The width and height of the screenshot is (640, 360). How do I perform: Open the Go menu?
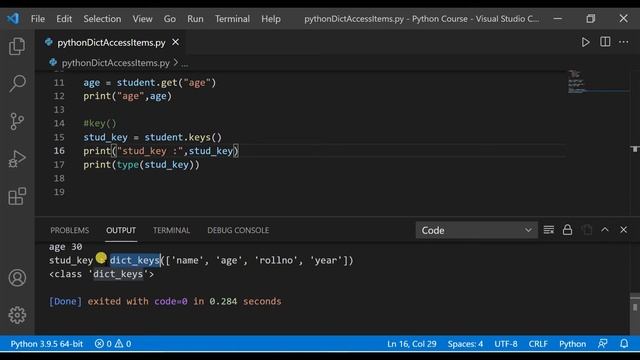[170, 19]
